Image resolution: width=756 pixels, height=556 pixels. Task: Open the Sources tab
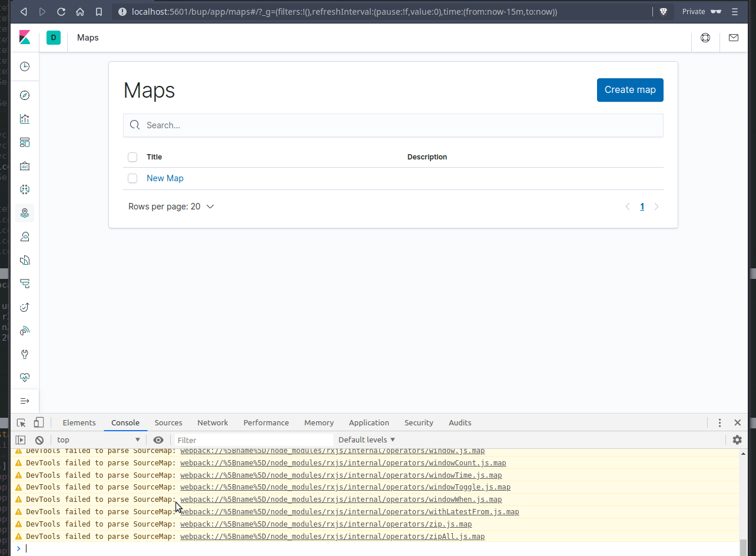(168, 422)
